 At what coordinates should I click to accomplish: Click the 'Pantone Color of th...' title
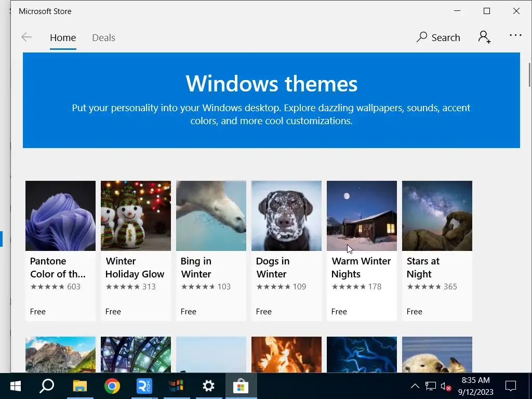pyautogui.click(x=58, y=268)
